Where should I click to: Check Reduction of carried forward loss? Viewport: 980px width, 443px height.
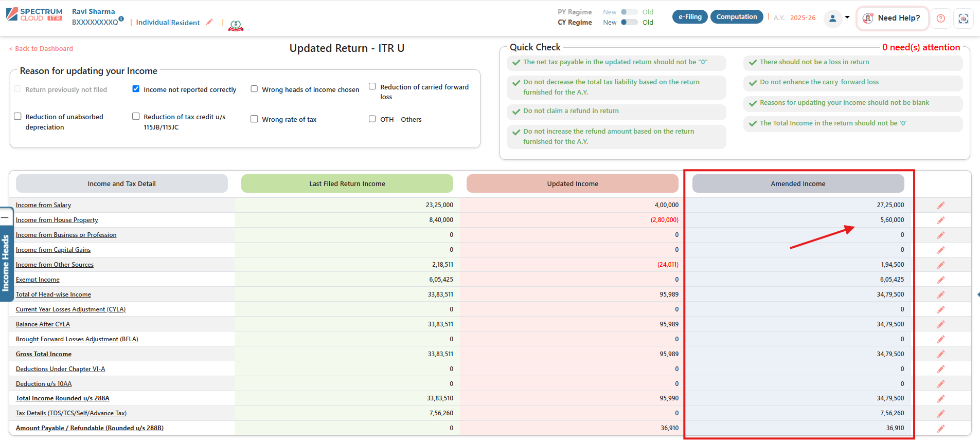[x=372, y=86]
